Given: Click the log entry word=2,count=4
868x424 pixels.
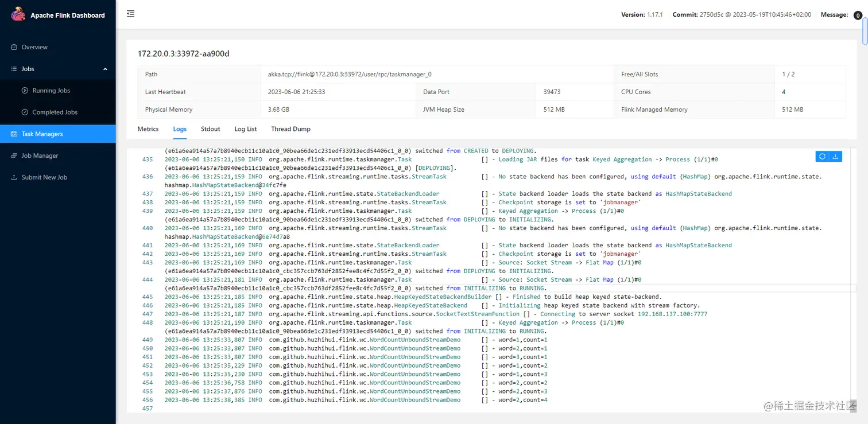Looking at the screenshot, I should click(x=523, y=400).
